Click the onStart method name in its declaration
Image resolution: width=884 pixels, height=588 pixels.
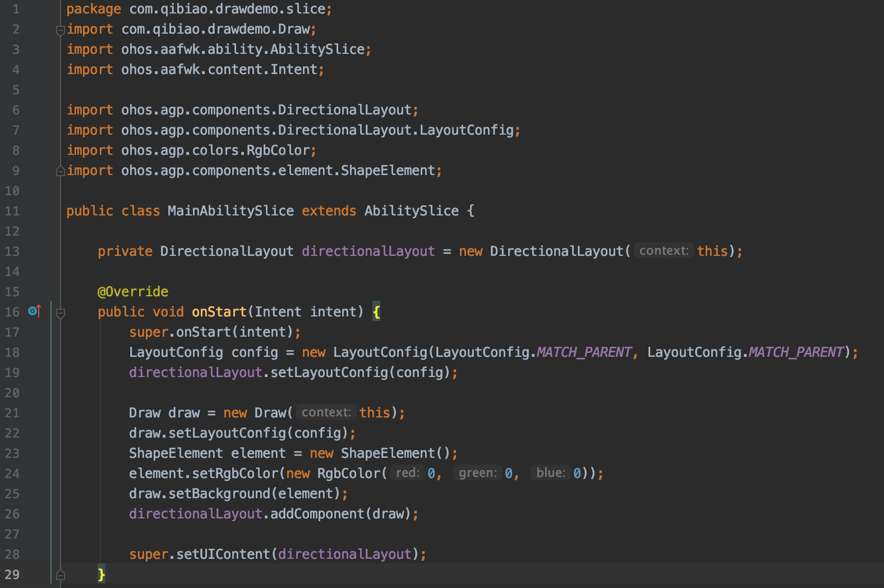click(219, 312)
